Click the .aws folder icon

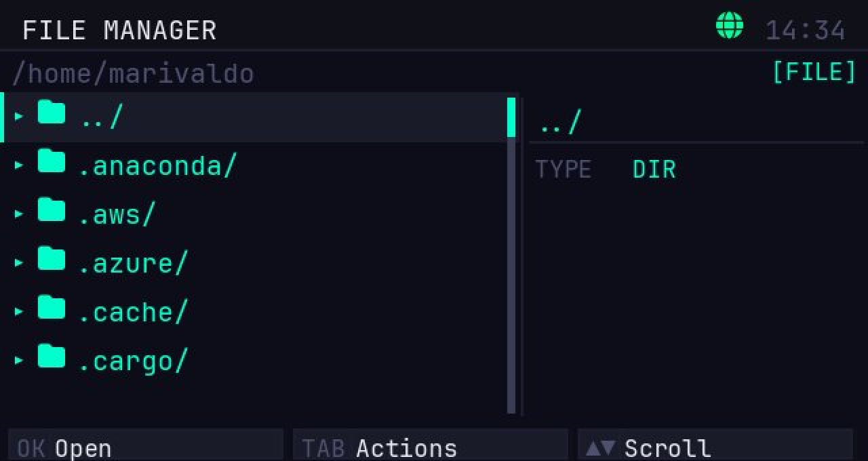click(x=52, y=210)
